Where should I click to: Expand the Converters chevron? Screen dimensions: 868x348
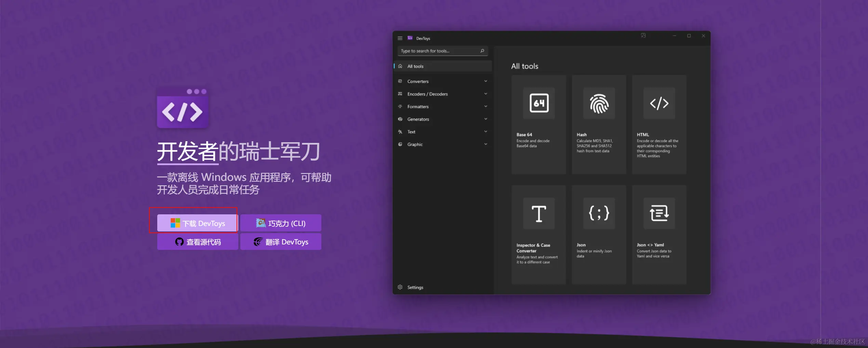(486, 81)
